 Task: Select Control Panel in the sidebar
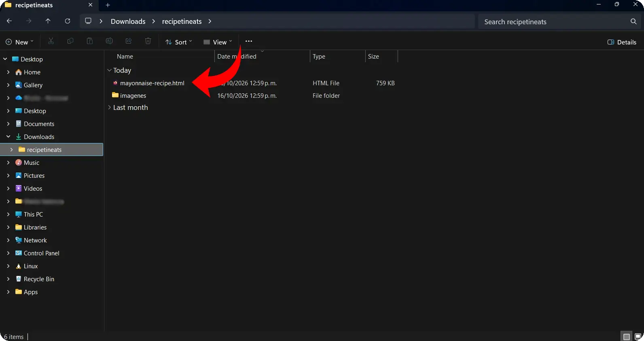pos(41,253)
